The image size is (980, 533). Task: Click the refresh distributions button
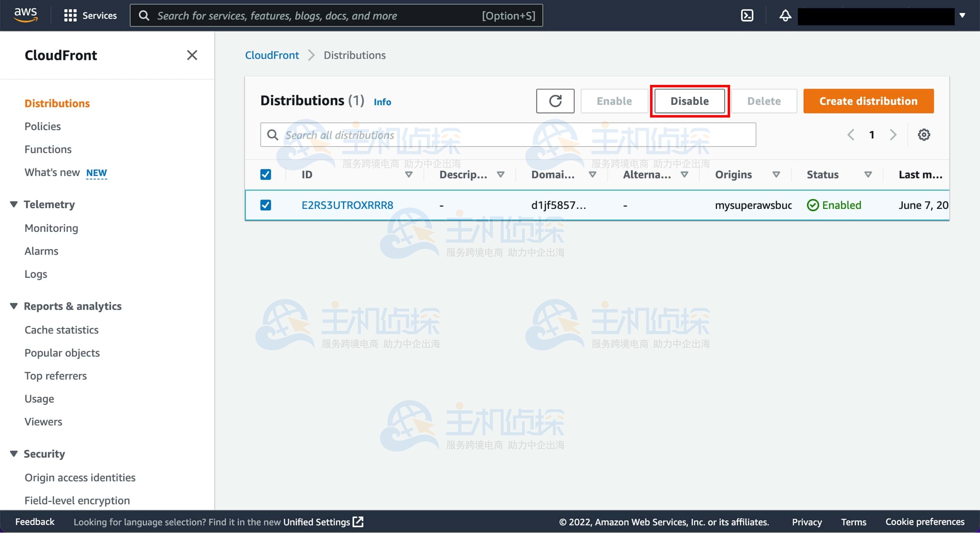tap(555, 101)
